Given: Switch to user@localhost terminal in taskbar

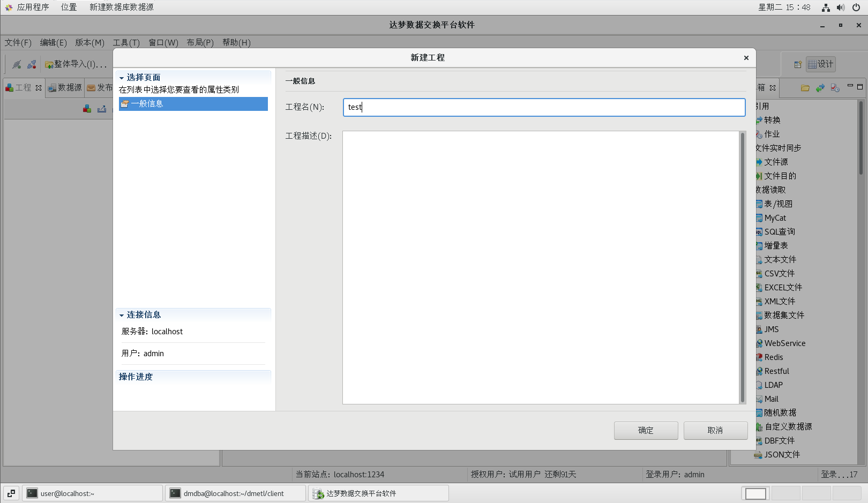Looking at the screenshot, I should point(93,493).
